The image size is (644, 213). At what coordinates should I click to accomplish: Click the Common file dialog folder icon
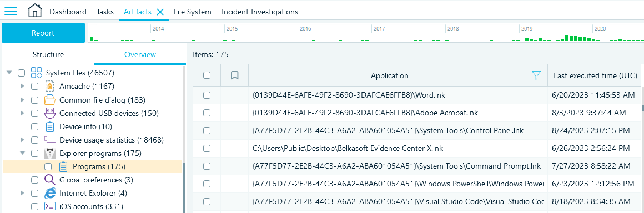(x=49, y=100)
